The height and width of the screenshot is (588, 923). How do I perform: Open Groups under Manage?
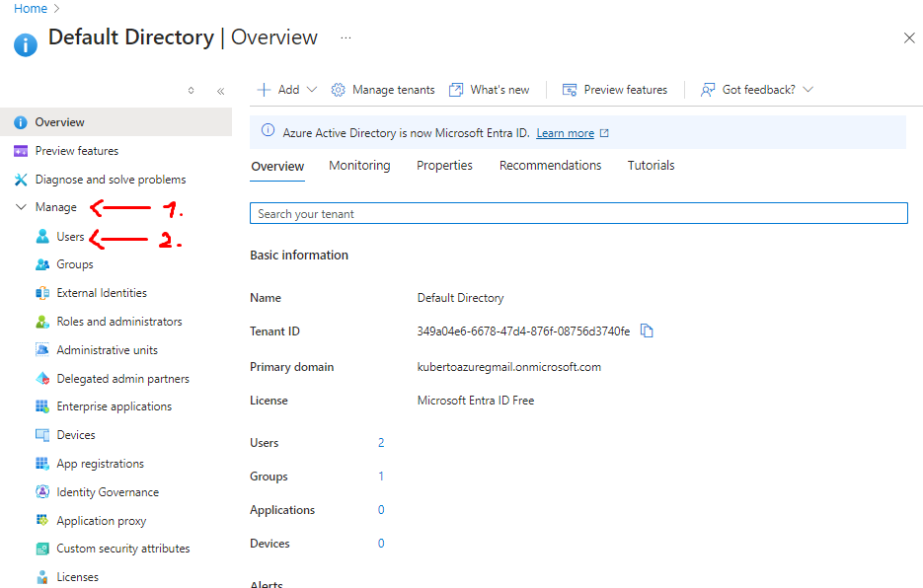pyautogui.click(x=75, y=264)
